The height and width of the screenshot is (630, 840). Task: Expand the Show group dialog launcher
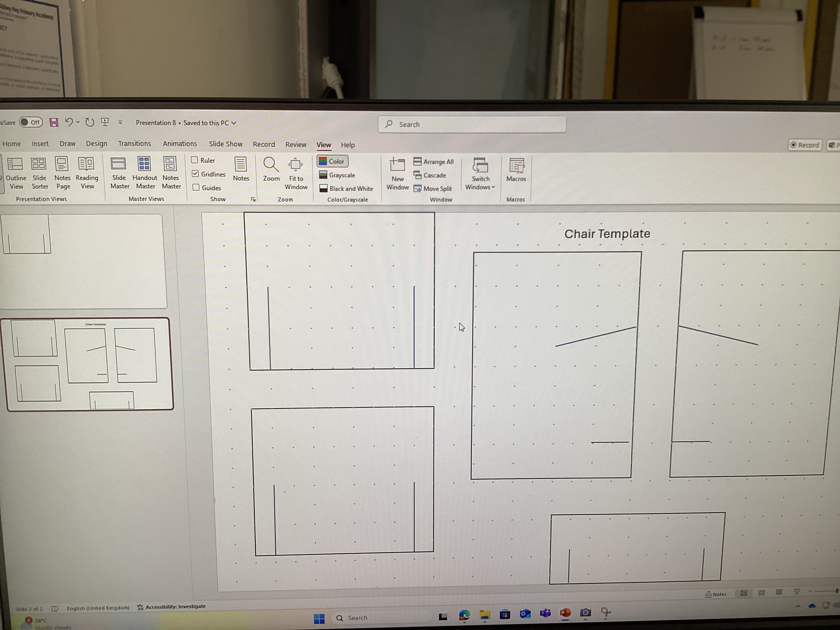pyautogui.click(x=253, y=199)
